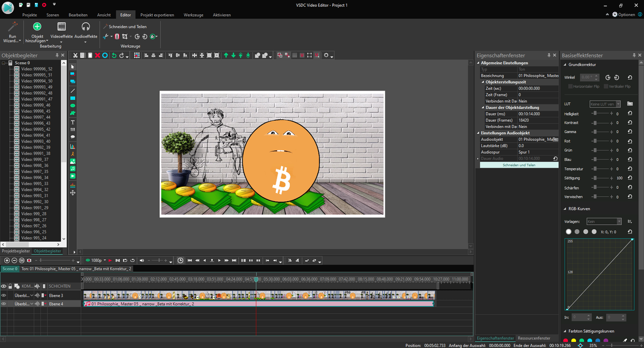This screenshot has width=644, height=348.
Task: Pin the Objektbegleiter panel
Action: [57, 55]
